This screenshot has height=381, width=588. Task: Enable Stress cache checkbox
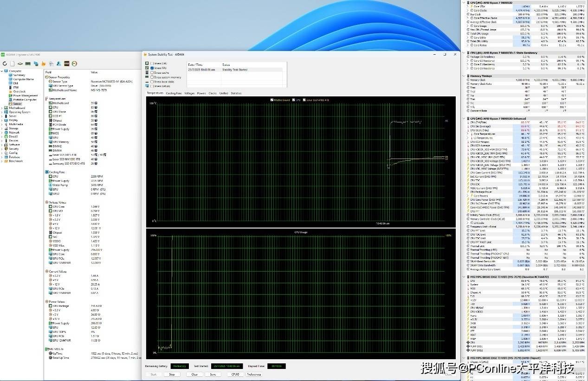click(x=152, y=73)
